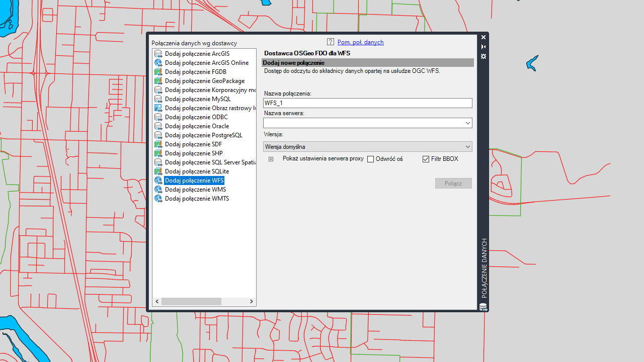Select Dodaj połączenie WMTS
The height and width of the screenshot is (362, 644).
point(197,199)
